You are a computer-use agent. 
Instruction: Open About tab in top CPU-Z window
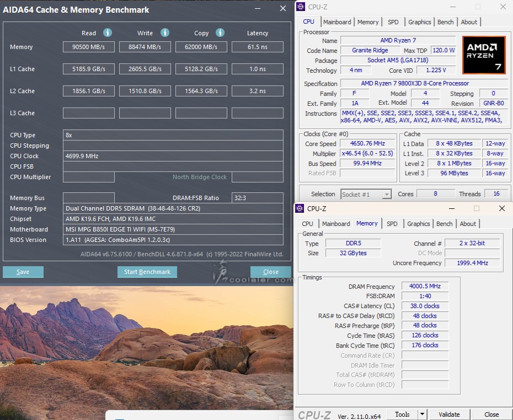[469, 22]
